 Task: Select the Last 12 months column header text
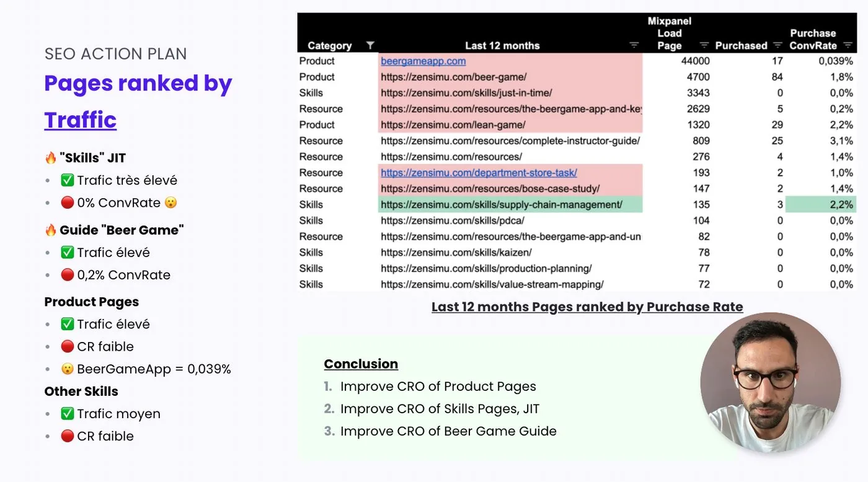pos(502,45)
